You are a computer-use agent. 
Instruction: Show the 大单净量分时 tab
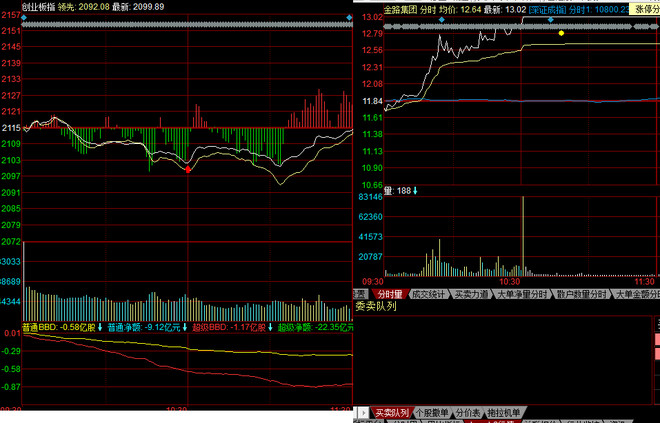(524, 294)
